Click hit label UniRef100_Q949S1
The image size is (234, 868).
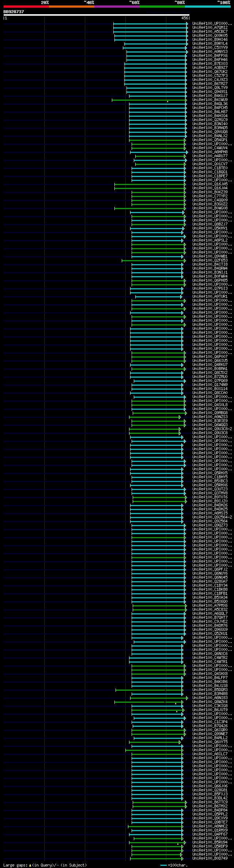(x=210, y=92)
